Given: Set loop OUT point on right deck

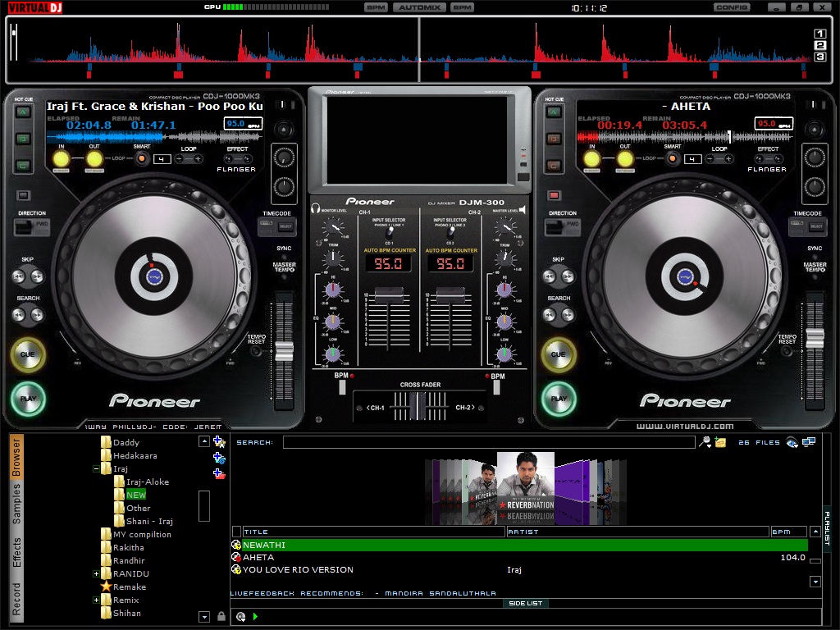Looking at the screenshot, I should click(x=624, y=159).
